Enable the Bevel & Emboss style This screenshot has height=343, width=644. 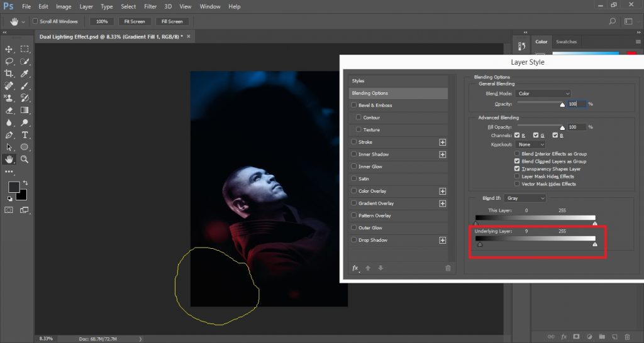pyautogui.click(x=353, y=105)
